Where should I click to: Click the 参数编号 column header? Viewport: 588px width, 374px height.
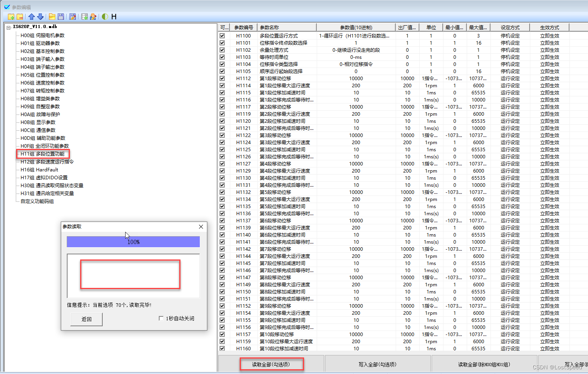click(244, 28)
